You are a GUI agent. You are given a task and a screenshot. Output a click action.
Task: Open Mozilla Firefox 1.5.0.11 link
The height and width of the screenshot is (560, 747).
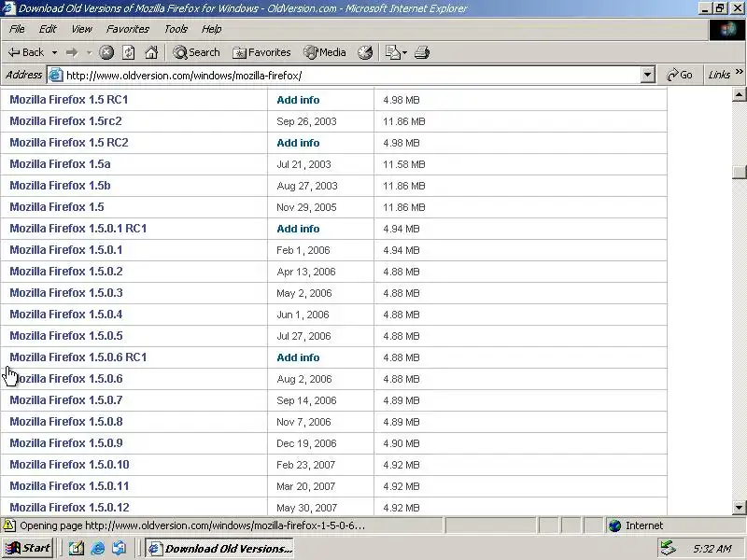click(69, 485)
